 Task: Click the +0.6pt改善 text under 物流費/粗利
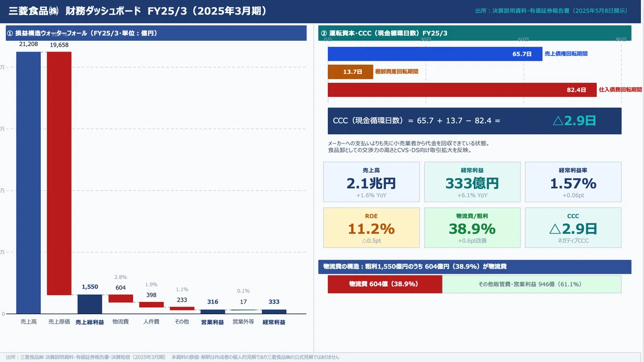(x=472, y=241)
